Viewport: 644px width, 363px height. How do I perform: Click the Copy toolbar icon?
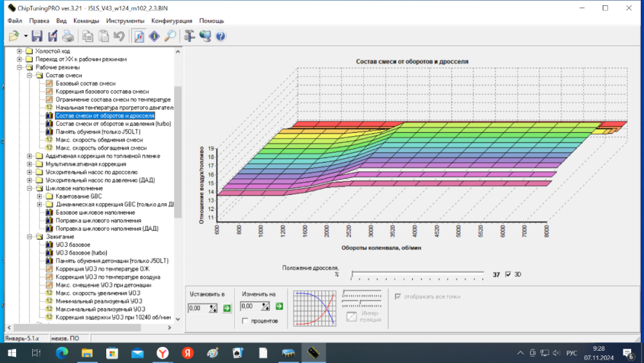tap(88, 36)
